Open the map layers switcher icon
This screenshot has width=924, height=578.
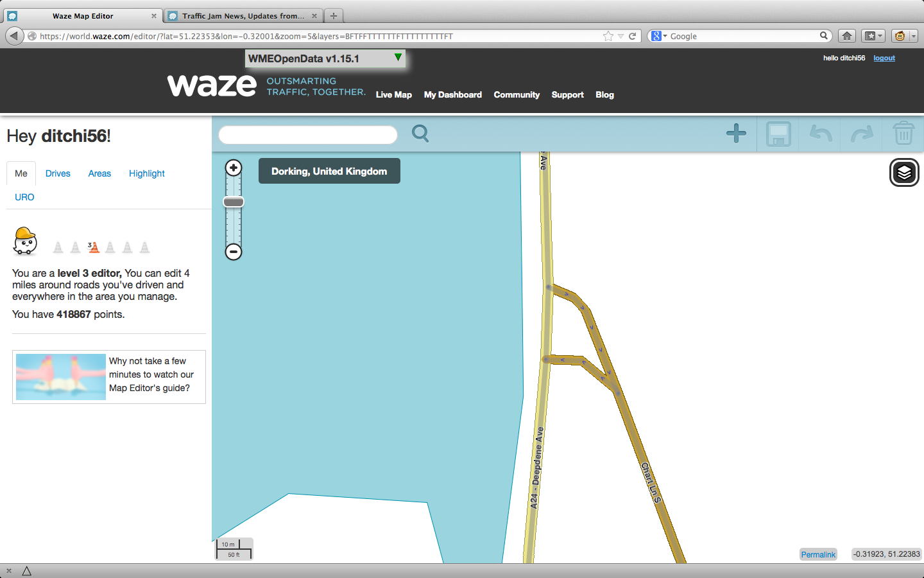904,173
